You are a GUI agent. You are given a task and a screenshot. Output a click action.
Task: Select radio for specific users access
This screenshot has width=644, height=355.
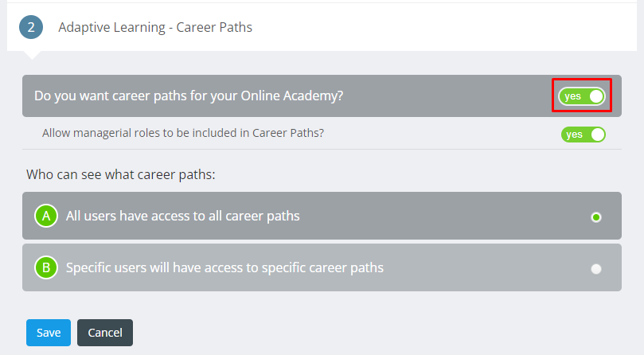coord(596,269)
